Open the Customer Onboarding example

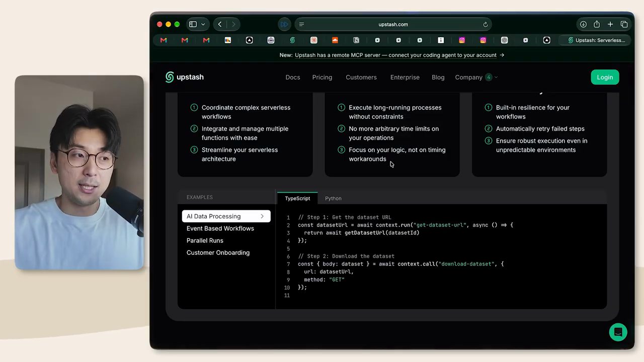218,252
